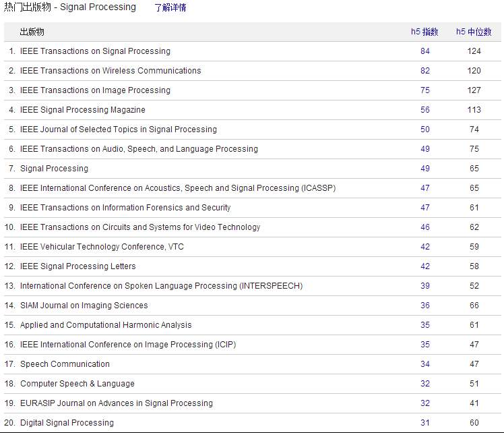This screenshot has width=504, height=433.
Task: Open h5 index 42 for Vehicular Technology Conference
Action: tap(425, 247)
